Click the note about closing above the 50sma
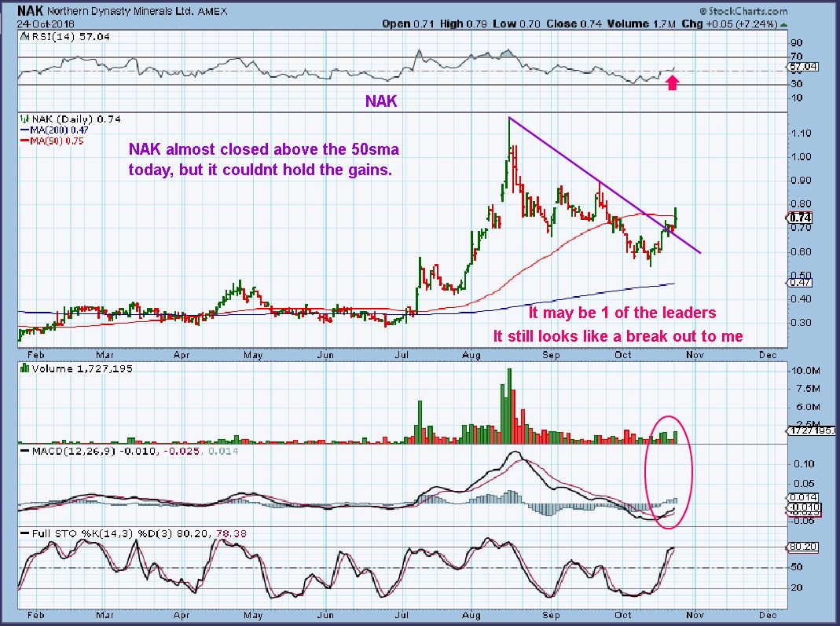Image resolution: width=840 pixels, height=626 pixels. point(263,159)
